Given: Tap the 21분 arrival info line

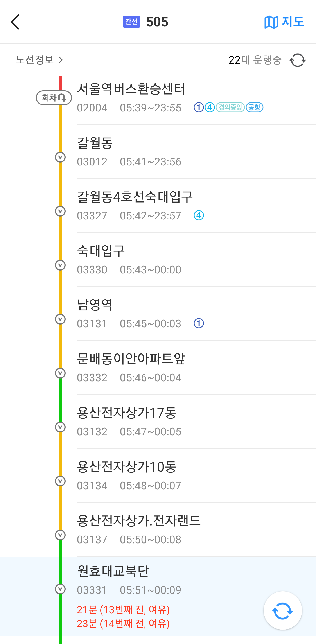Looking at the screenshot, I should coord(123,610).
